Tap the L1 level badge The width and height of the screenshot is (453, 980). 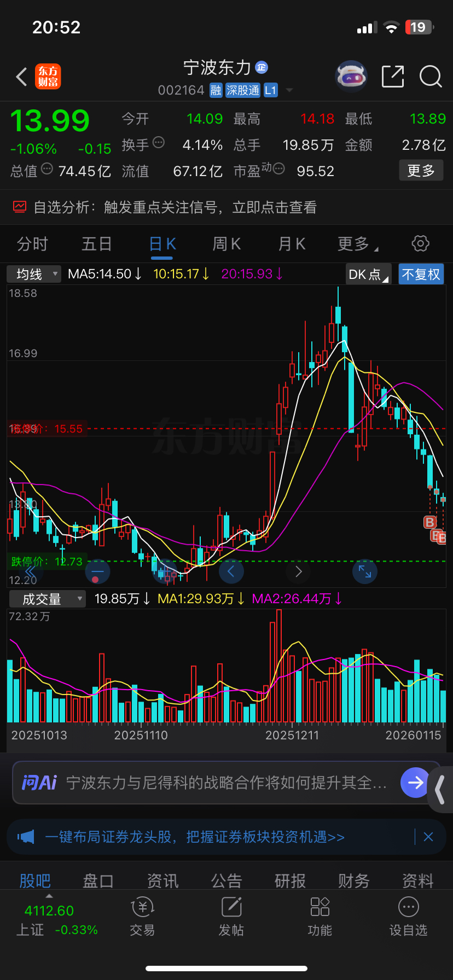pyautogui.click(x=270, y=90)
